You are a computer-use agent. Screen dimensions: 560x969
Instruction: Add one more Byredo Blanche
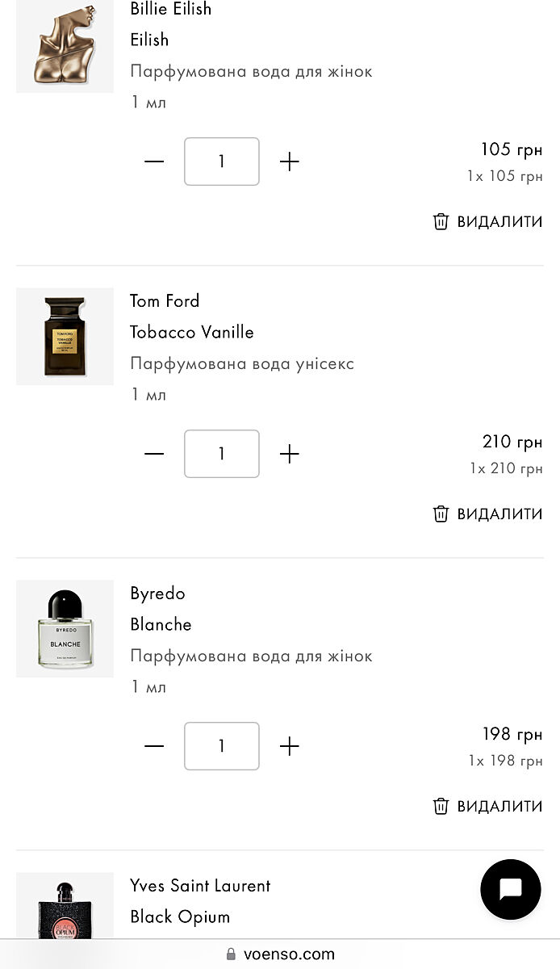point(289,746)
